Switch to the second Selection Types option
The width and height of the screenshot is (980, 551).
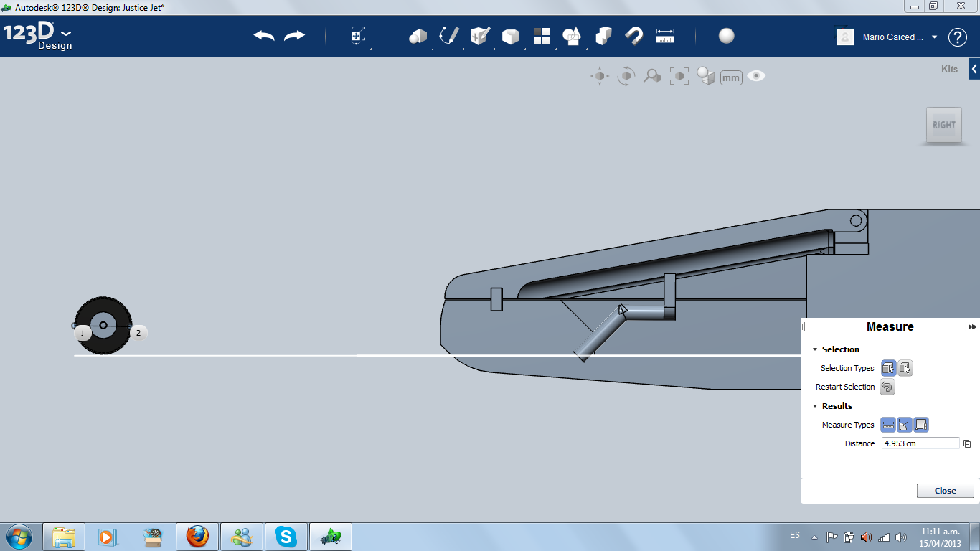905,368
